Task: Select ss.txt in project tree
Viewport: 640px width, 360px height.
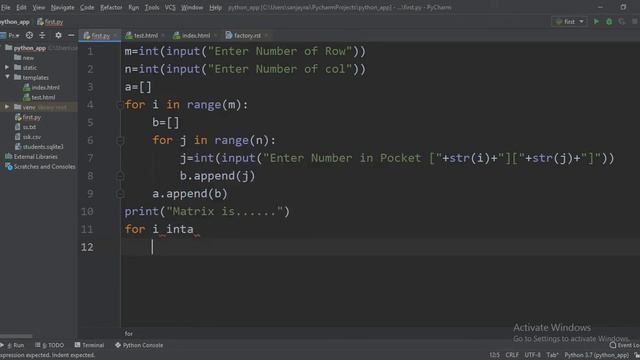Action: [x=25, y=127]
